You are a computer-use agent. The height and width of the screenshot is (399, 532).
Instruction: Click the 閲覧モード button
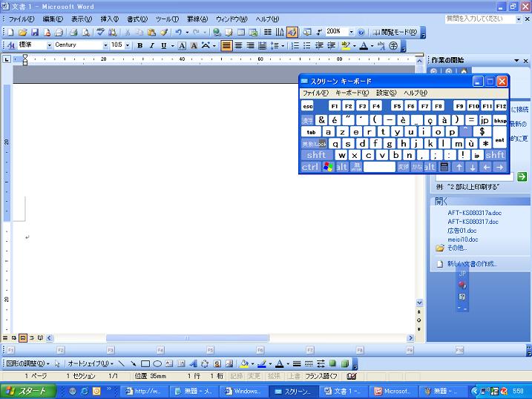coord(395,32)
